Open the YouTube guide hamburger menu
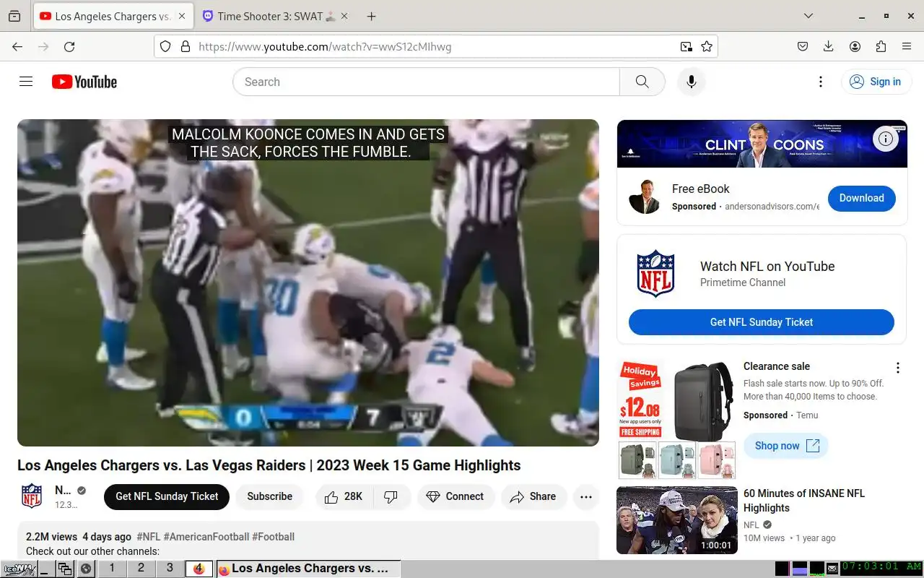 click(26, 82)
